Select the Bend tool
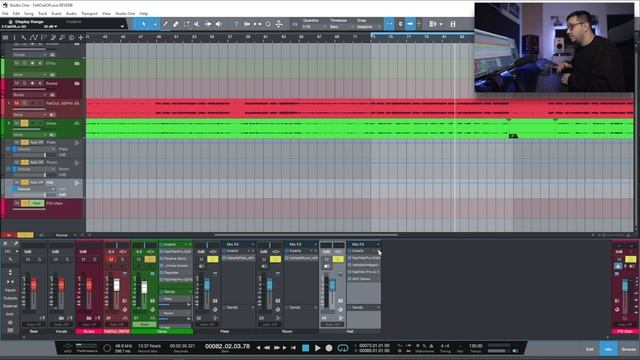The height and width of the screenshot is (360, 640). pyautogui.click(x=208, y=24)
